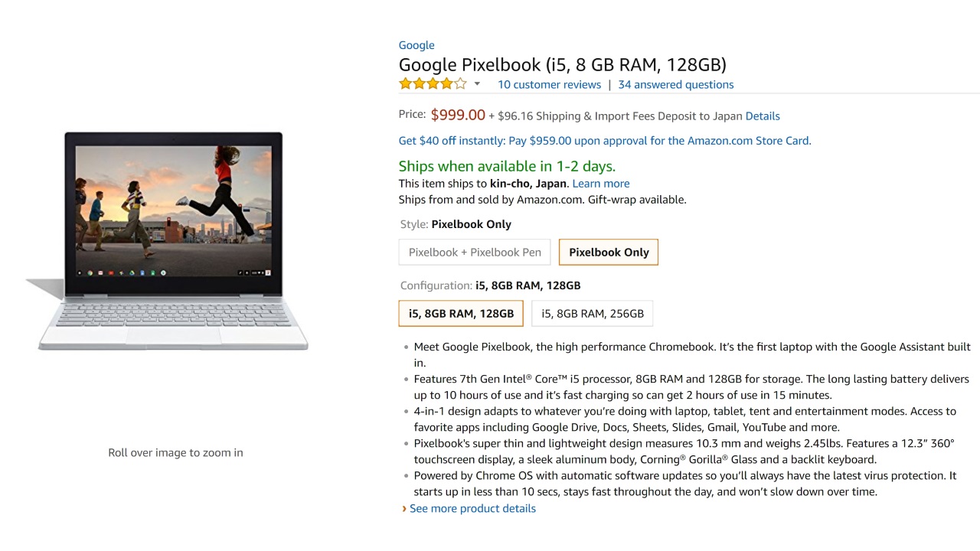
Task: Click the four-star rating icon
Action: [432, 84]
